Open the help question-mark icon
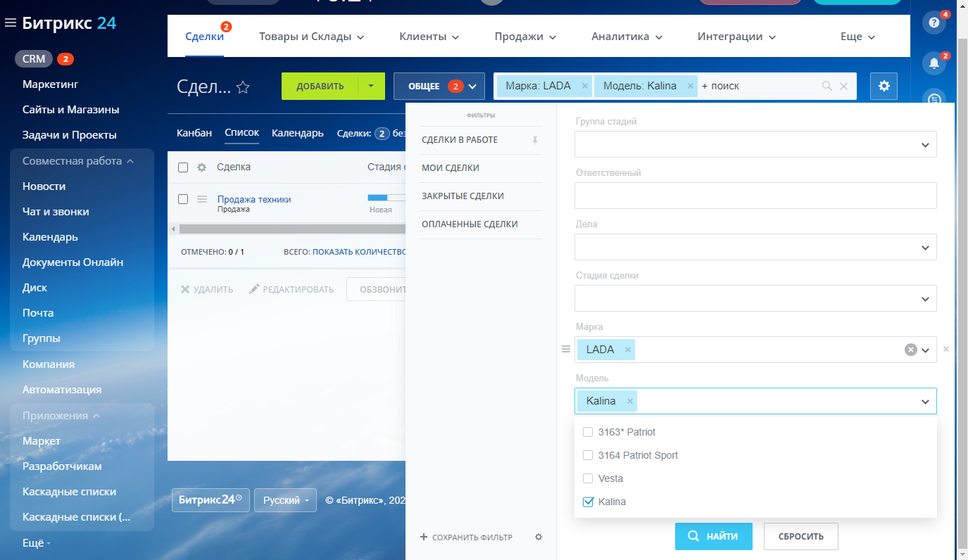 tap(934, 23)
